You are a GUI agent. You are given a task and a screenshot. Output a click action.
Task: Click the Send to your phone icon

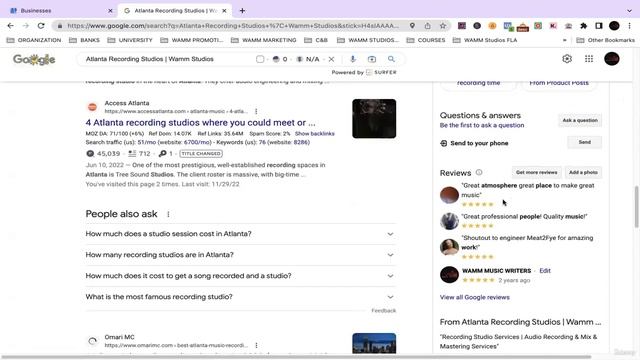point(444,143)
